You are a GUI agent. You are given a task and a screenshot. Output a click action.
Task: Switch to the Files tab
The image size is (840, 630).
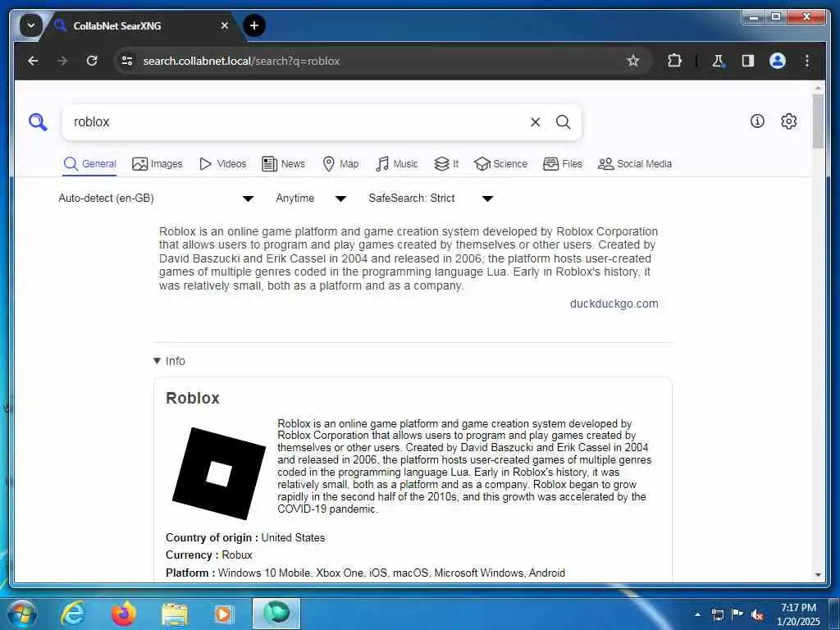point(563,164)
